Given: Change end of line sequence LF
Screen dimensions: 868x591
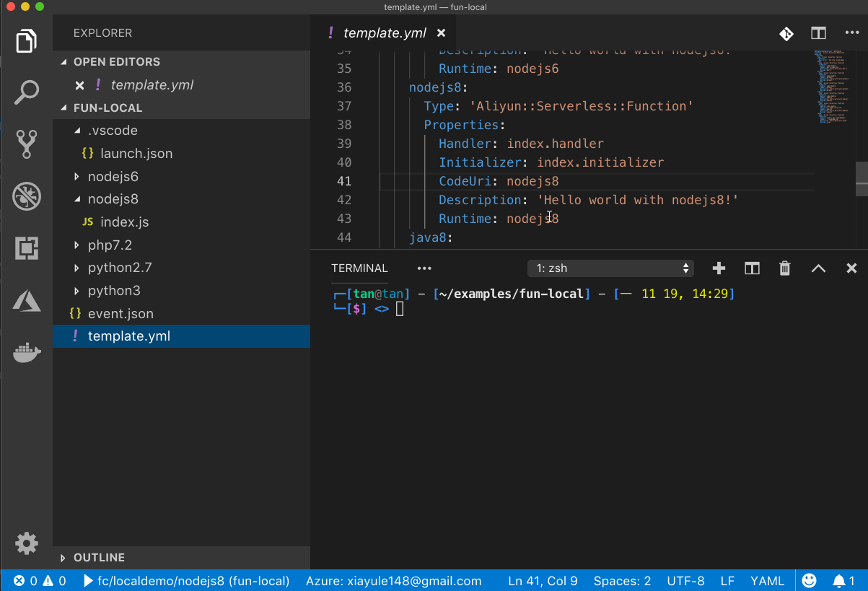Looking at the screenshot, I should 727,581.
